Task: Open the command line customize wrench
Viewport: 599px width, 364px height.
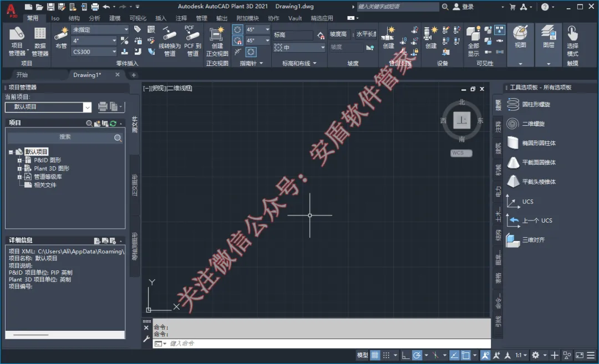Action: (x=146, y=339)
